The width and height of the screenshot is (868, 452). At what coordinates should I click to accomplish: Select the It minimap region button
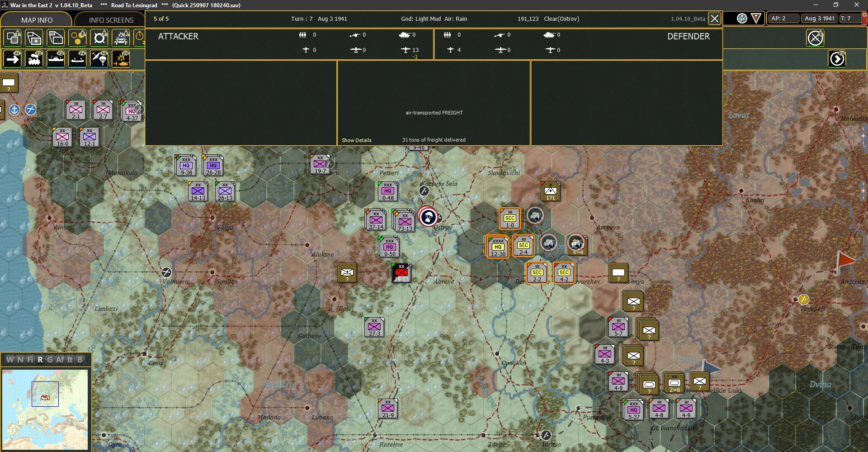[70, 360]
